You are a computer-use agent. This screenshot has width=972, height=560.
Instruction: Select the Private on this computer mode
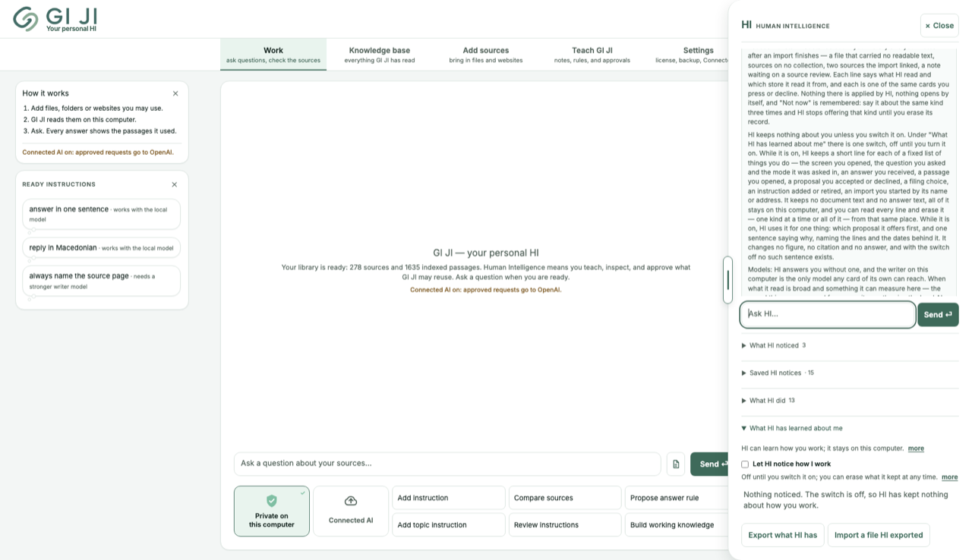pos(272,511)
